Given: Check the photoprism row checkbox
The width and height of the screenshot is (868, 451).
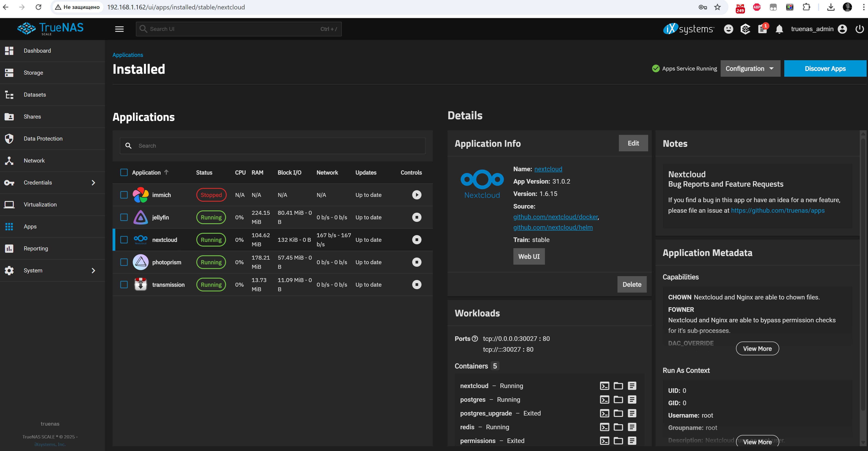Looking at the screenshot, I should click(124, 262).
